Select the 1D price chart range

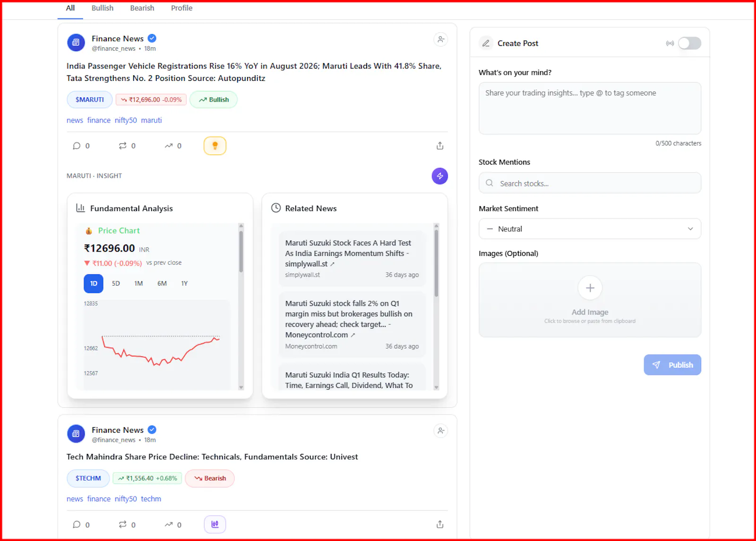coord(94,283)
